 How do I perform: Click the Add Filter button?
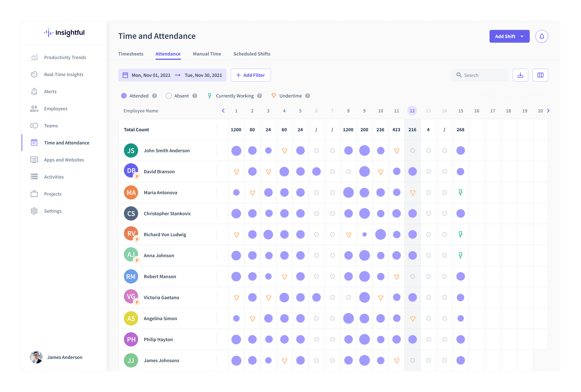coord(250,75)
